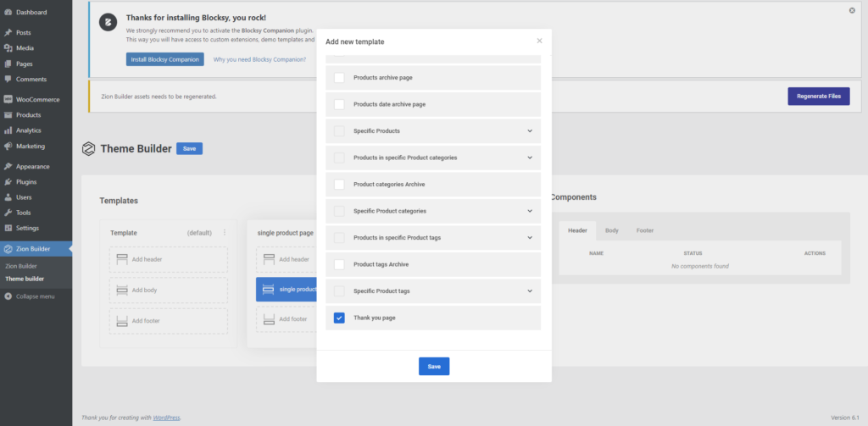Expand the Specific Product categories chevron
868x426 pixels.
530,212
